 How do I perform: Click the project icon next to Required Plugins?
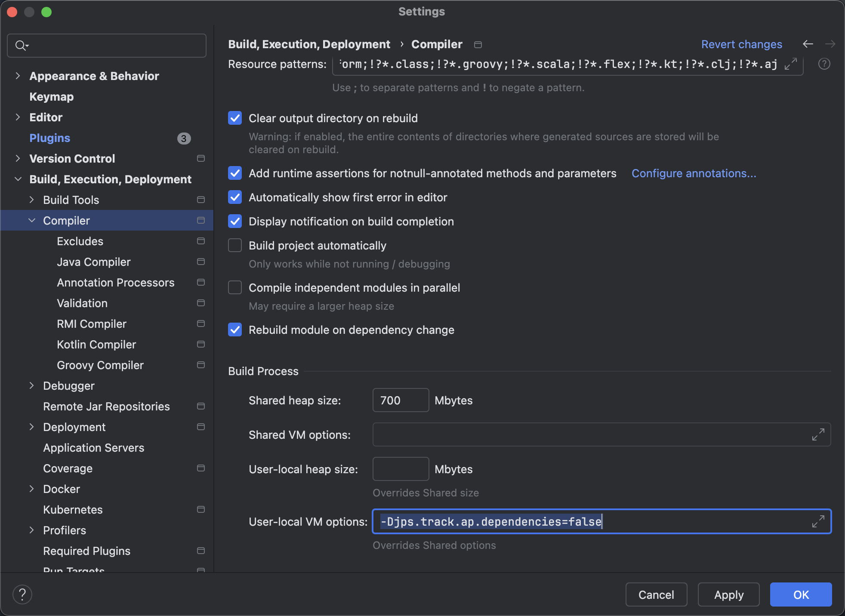(x=200, y=551)
